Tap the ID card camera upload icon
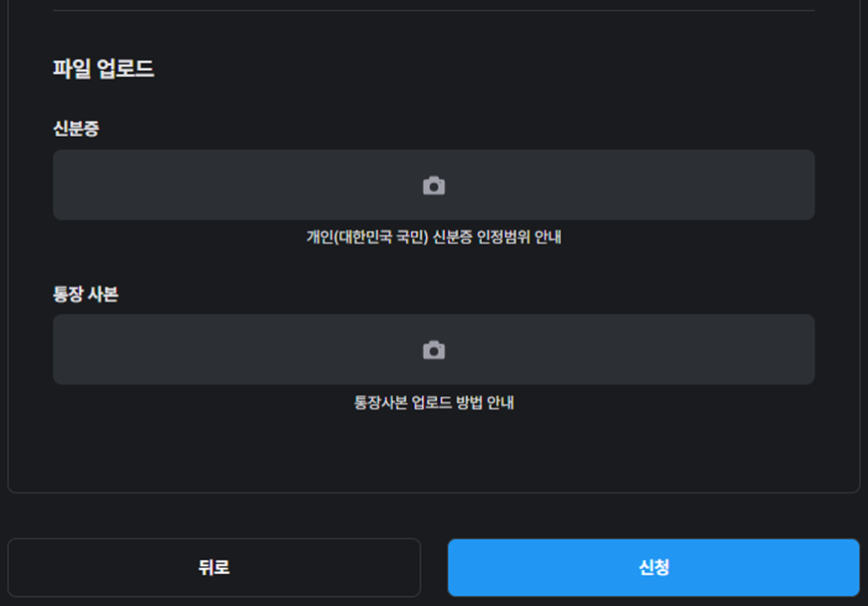The image size is (868, 606). (x=433, y=186)
